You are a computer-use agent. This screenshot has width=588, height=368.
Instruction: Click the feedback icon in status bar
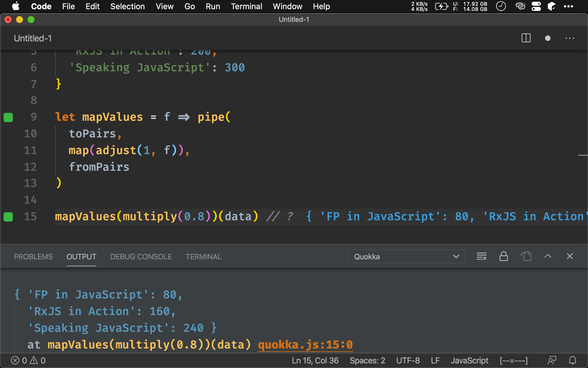(x=552, y=361)
